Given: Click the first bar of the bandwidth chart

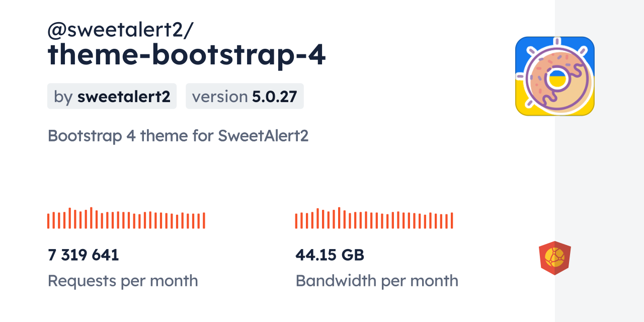Looking at the screenshot, I should pos(296,221).
